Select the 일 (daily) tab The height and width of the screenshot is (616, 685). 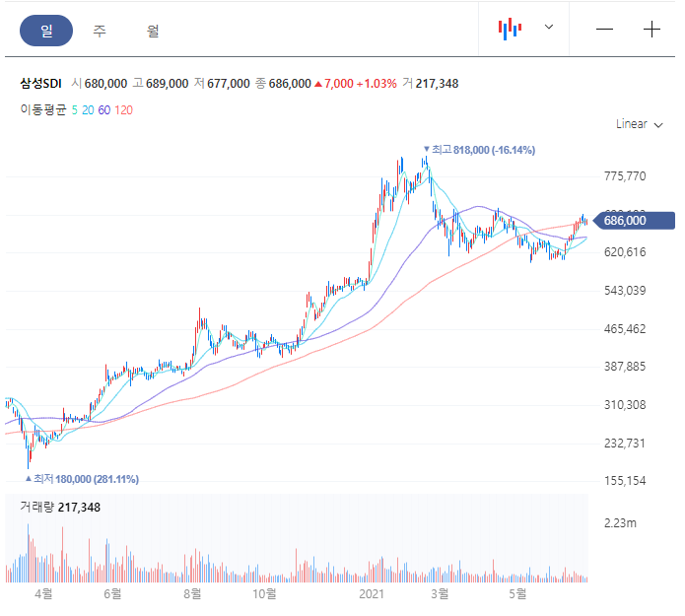click(46, 31)
